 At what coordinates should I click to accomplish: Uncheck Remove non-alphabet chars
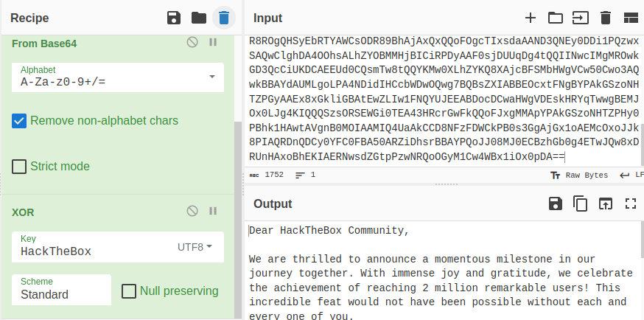(19, 120)
